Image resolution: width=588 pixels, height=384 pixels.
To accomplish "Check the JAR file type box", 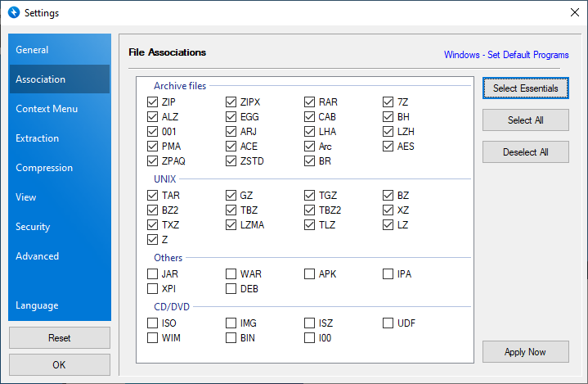I will coord(153,274).
